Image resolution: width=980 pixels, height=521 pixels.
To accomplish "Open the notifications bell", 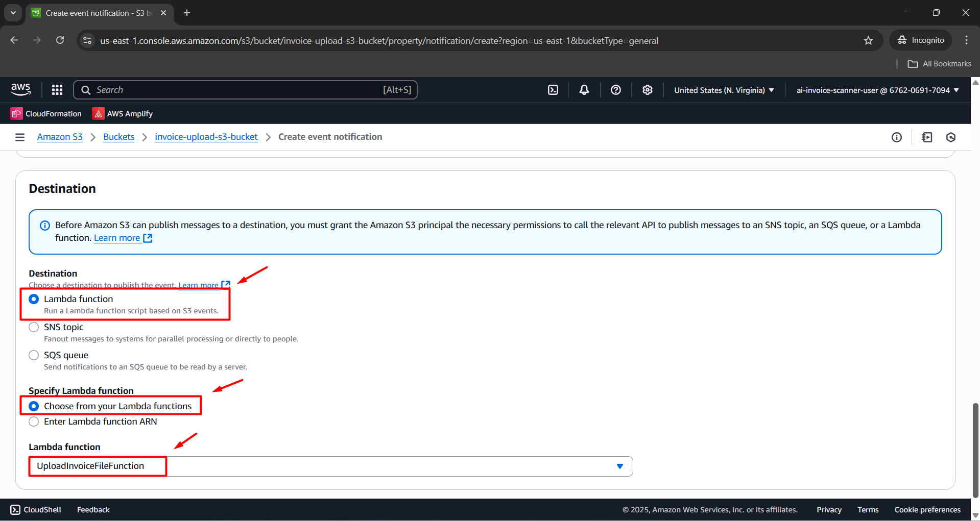I will coord(584,90).
